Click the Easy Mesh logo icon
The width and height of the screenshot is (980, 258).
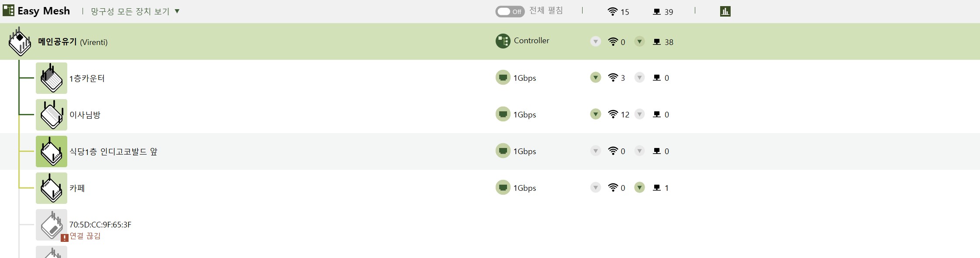(8, 10)
